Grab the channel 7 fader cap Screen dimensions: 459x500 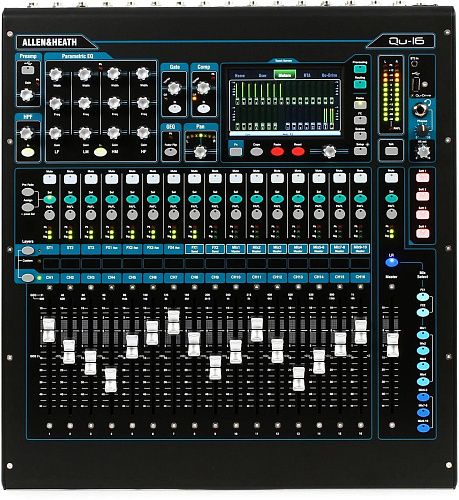(x=173, y=322)
